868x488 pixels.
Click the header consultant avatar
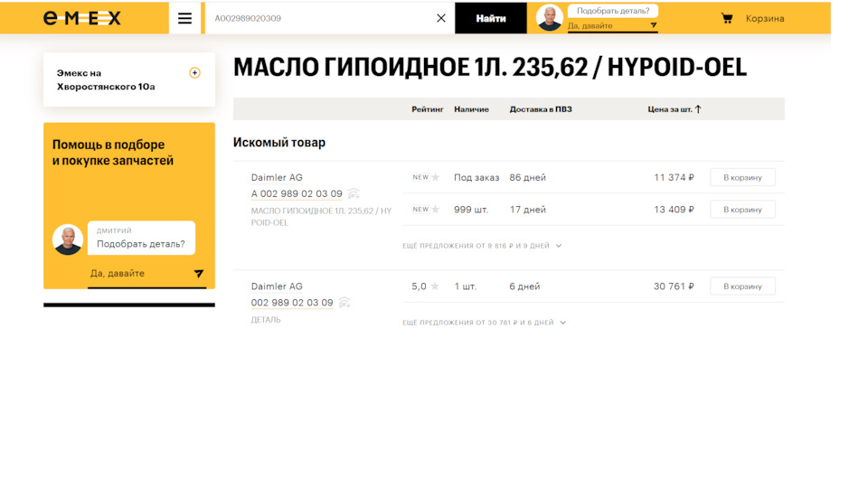(x=549, y=18)
